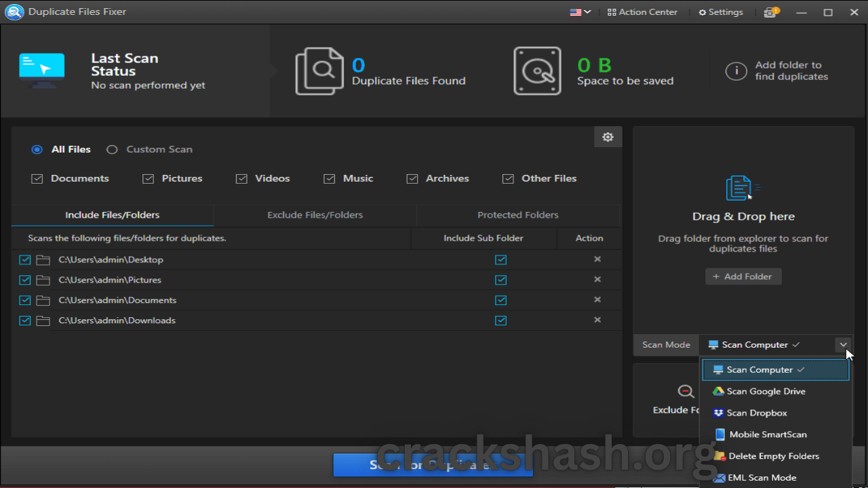The image size is (868, 488).
Task: Switch to Exclude Files/Folders tab
Action: coord(315,215)
